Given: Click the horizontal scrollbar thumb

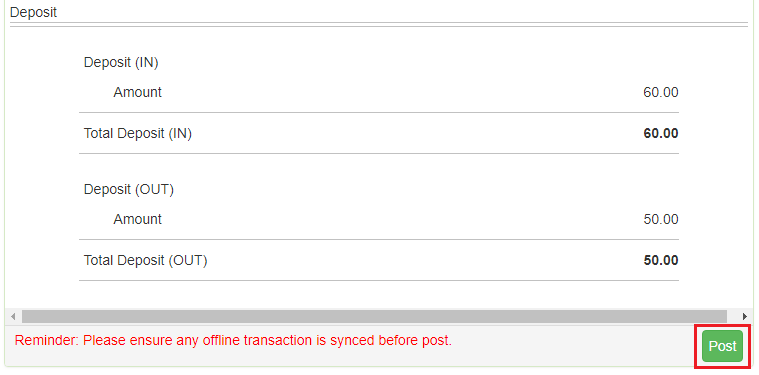Looking at the screenshot, I should 374,317.
